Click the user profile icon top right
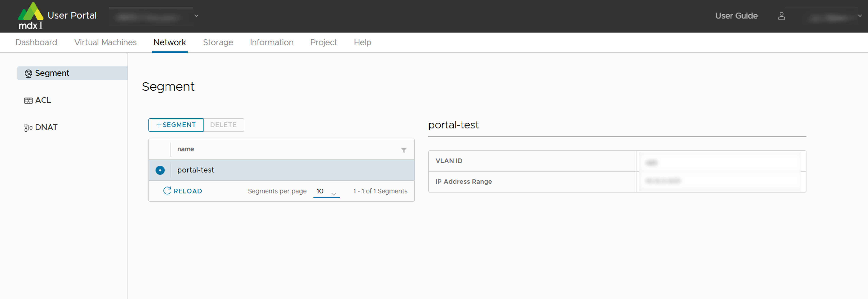 782,16
